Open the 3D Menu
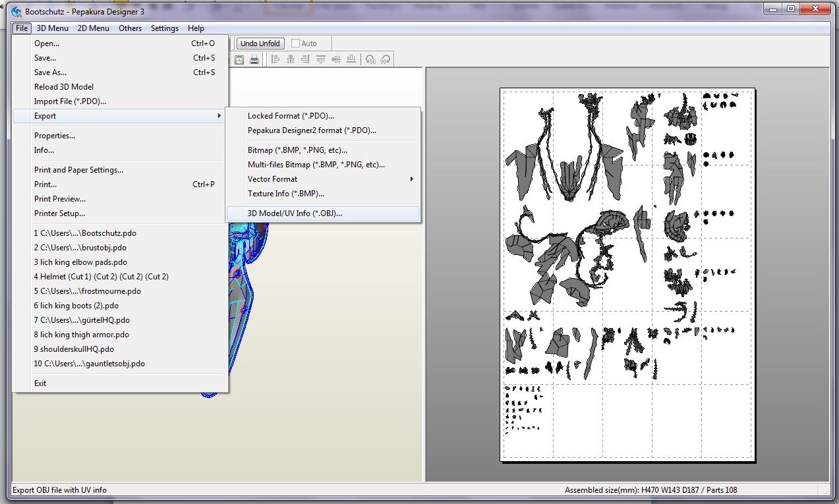 [x=53, y=28]
